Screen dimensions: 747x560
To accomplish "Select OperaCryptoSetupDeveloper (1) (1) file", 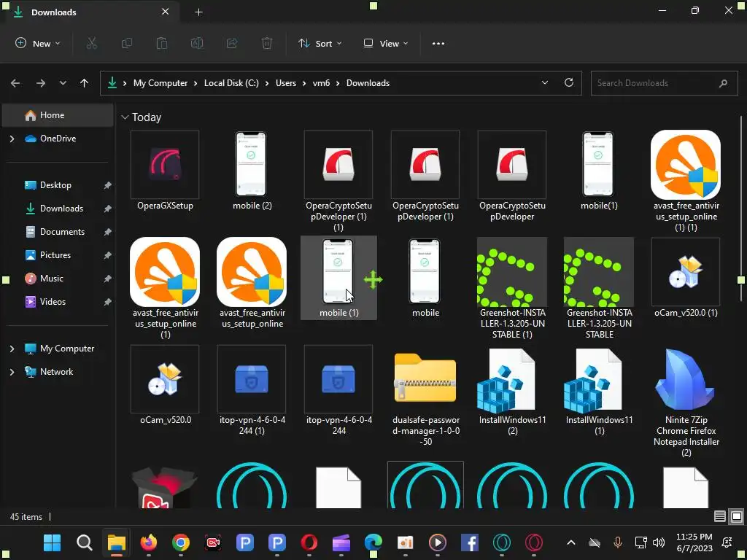I will tap(338, 181).
